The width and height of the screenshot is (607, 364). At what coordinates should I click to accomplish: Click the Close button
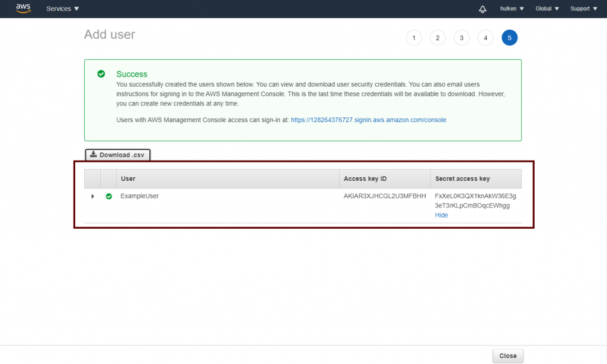click(507, 356)
